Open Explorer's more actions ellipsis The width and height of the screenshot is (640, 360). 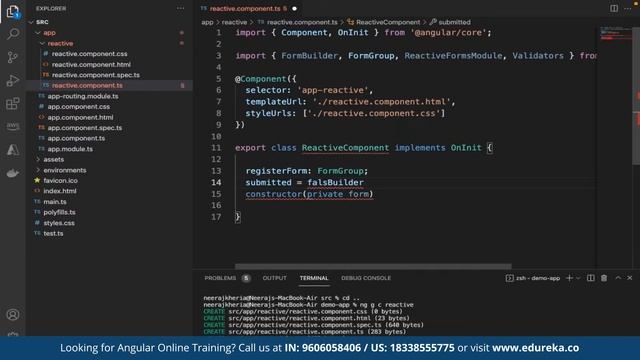tap(180, 8)
